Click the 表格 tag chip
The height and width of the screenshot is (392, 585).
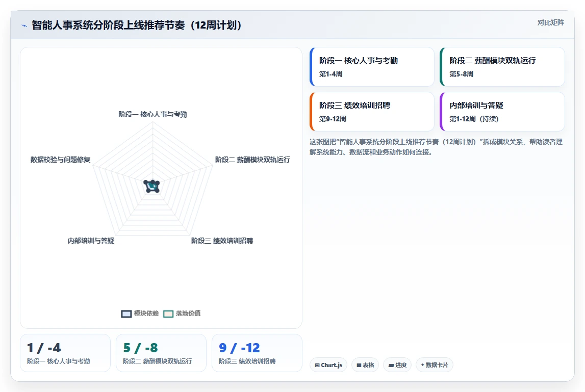[365, 365]
